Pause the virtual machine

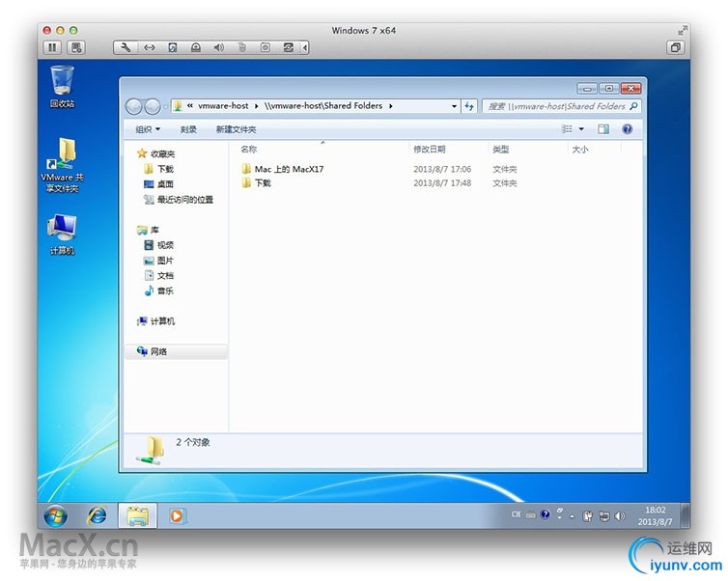click(x=52, y=47)
